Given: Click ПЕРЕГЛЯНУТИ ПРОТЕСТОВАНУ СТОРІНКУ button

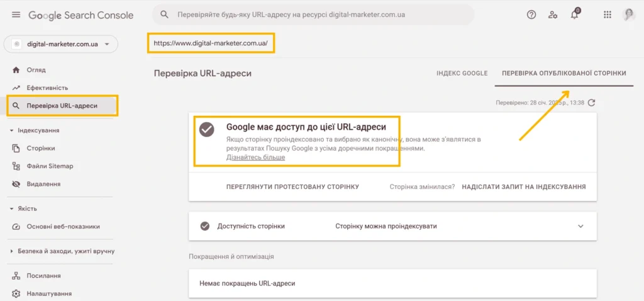Looking at the screenshot, I should (x=293, y=186).
